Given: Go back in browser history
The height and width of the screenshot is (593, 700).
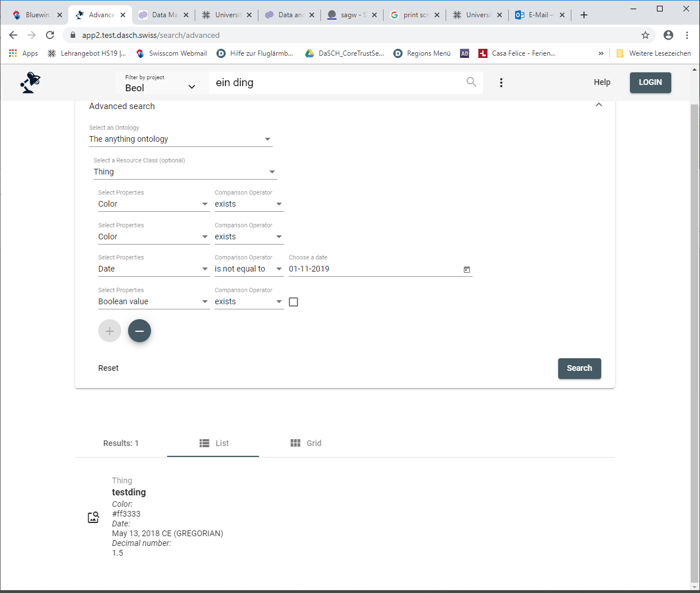Looking at the screenshot, I should pos(13,35).
